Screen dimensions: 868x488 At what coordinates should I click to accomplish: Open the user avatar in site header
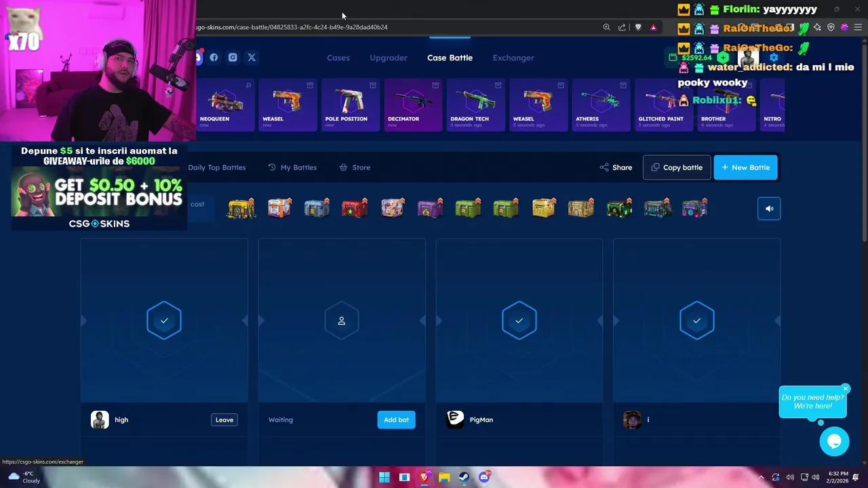pos(748,58)
